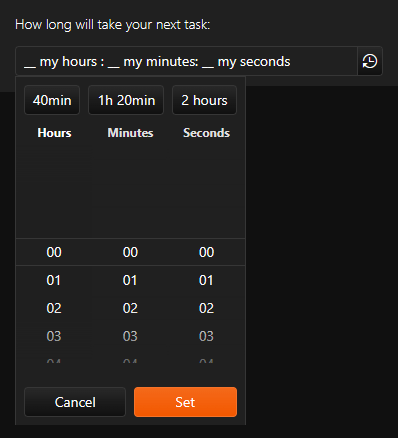Select 00 in the Hours column
This screenshot has width=398, height=438.
(x=54, y=252)
